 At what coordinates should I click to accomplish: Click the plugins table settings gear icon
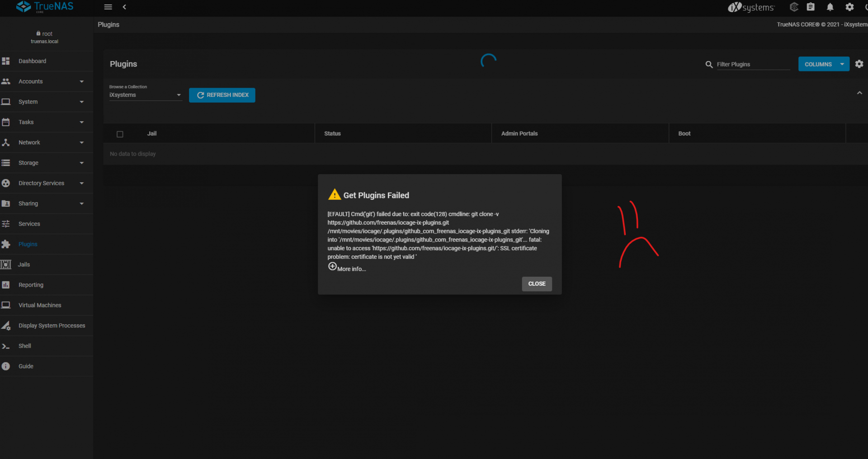click(x=859, y=64)
